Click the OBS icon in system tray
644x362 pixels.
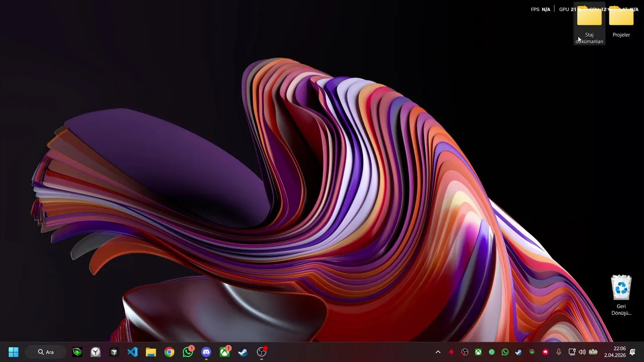tap(465, 352)
